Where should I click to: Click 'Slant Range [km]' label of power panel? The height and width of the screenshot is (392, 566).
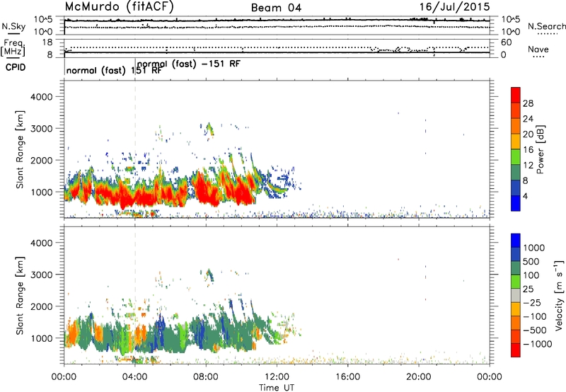tap(20, 149)
